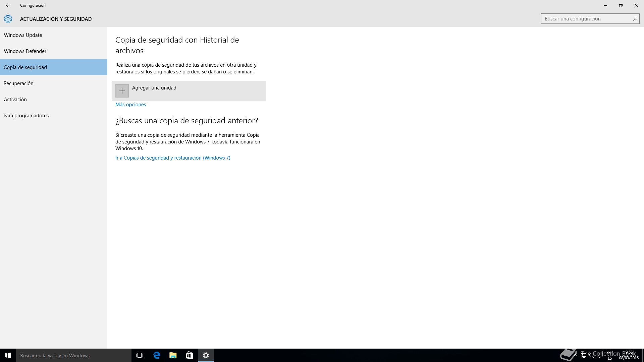Select Copia de seguridad in the sidebar
The height and width of the screenshot is (362, 644).
tap(54, 67)
